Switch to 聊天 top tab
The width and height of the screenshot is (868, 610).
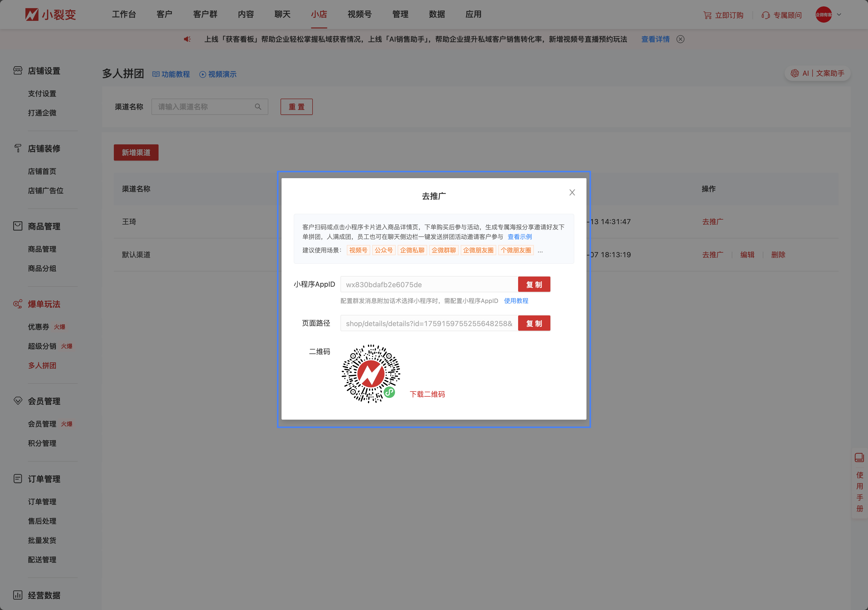[x=282, y=14]
